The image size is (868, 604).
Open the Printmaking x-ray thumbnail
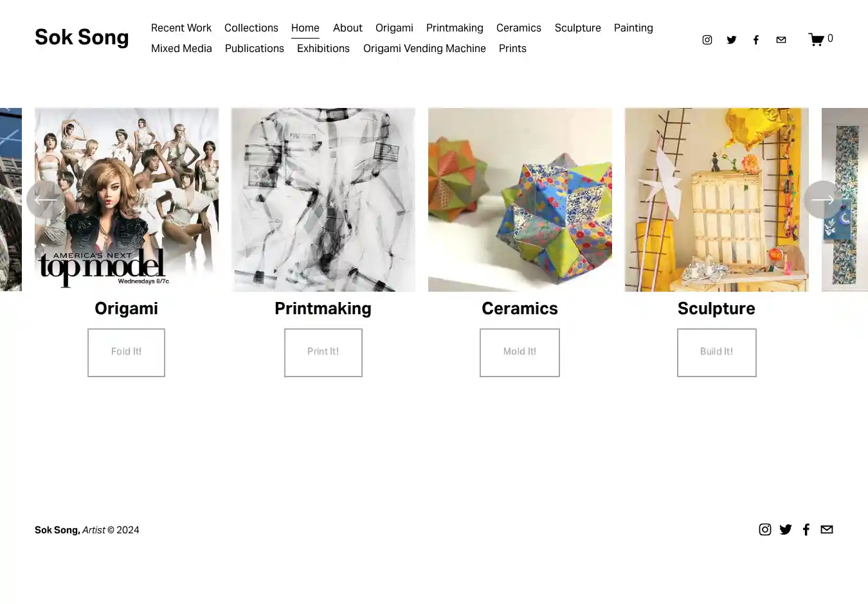tap(323, 200)
